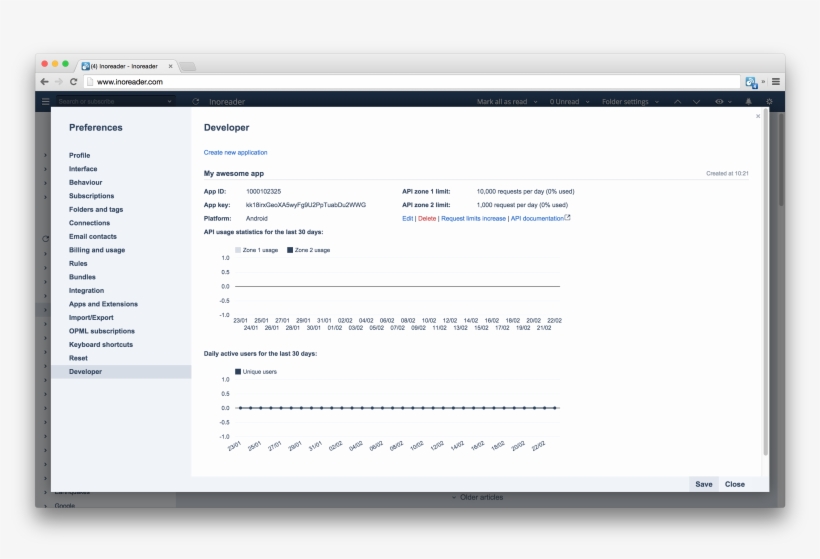Image resolution: width=820 pixels, height=559 pixels.
Task: Click the Edit link for the app
Action: tap(407, 219)
